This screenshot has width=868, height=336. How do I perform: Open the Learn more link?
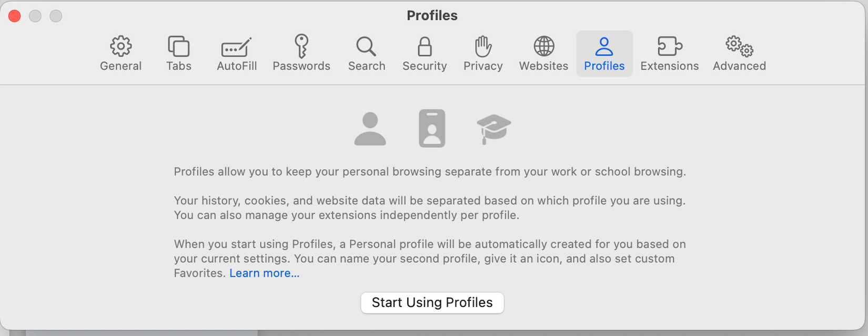[264, 273]
